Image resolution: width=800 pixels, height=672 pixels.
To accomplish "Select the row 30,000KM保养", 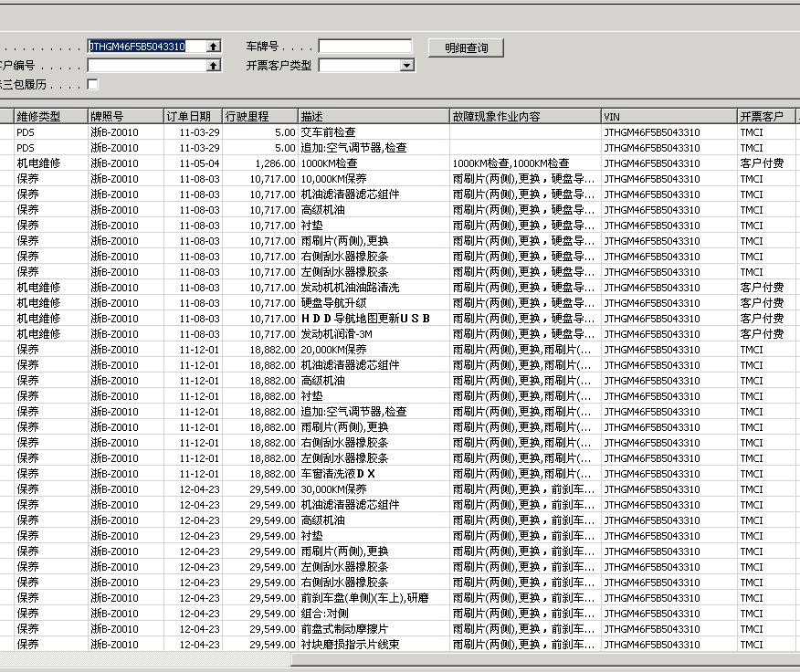I will pos(400,488).
